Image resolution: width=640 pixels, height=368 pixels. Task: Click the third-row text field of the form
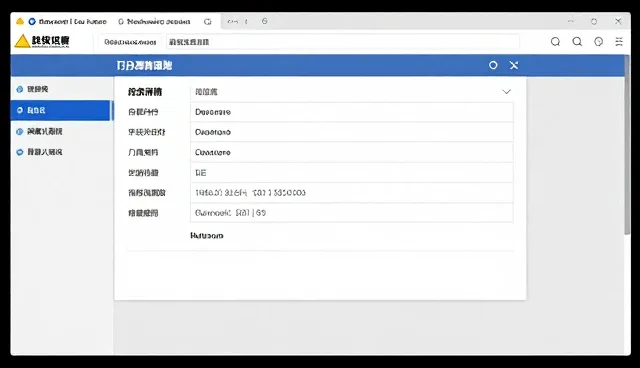(x=351, y=132)
